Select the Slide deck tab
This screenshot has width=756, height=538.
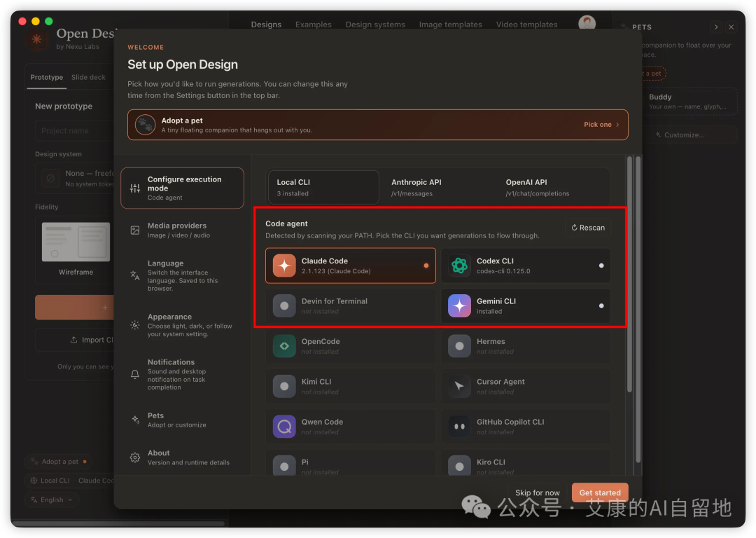[x=88, y=77]
